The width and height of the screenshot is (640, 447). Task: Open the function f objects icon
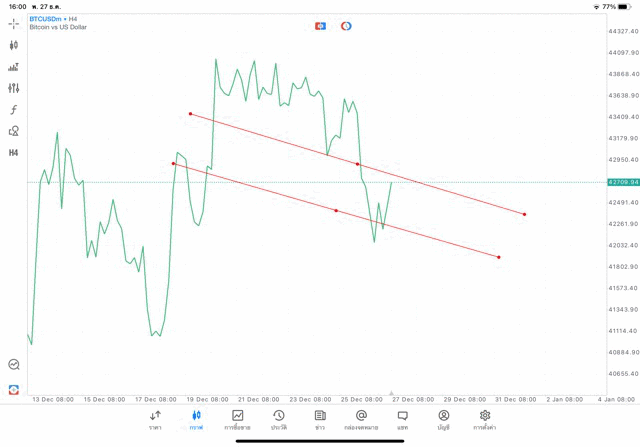pyautogui.click(x=14, y=110)
